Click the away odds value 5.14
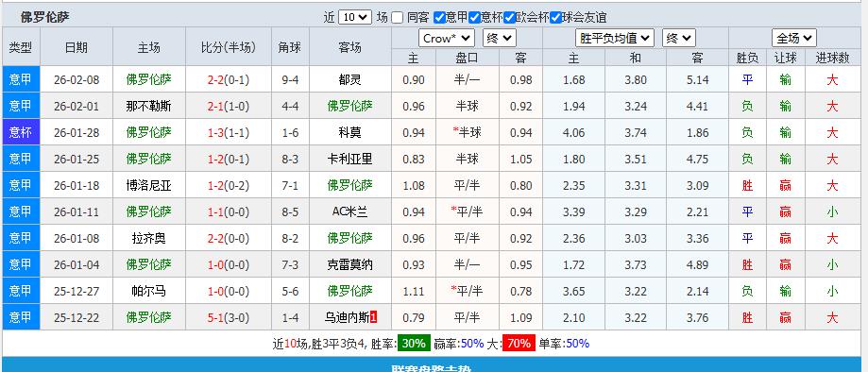The height and width of the screenshot is (372, 868). coord(697,79)
